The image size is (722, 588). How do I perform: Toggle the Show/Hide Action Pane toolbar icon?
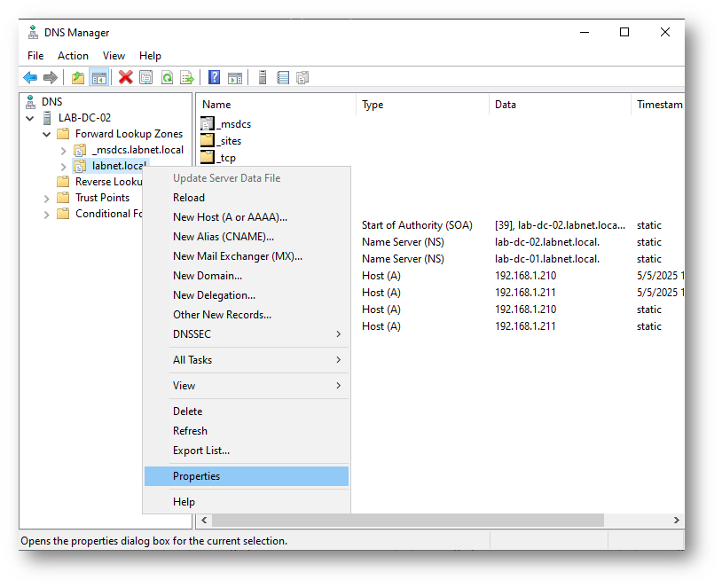[x=235, y=78]
